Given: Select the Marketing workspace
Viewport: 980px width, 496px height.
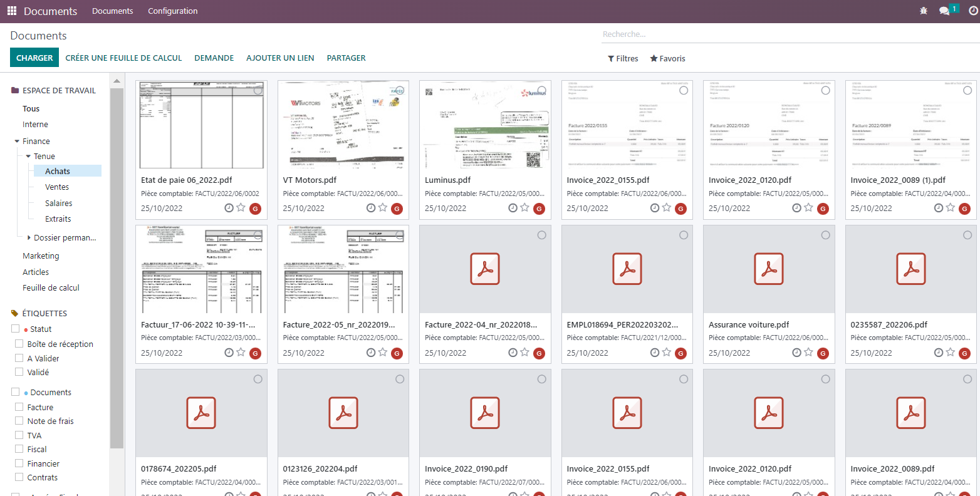Looking at the screenshot, I should coord(41,256).
